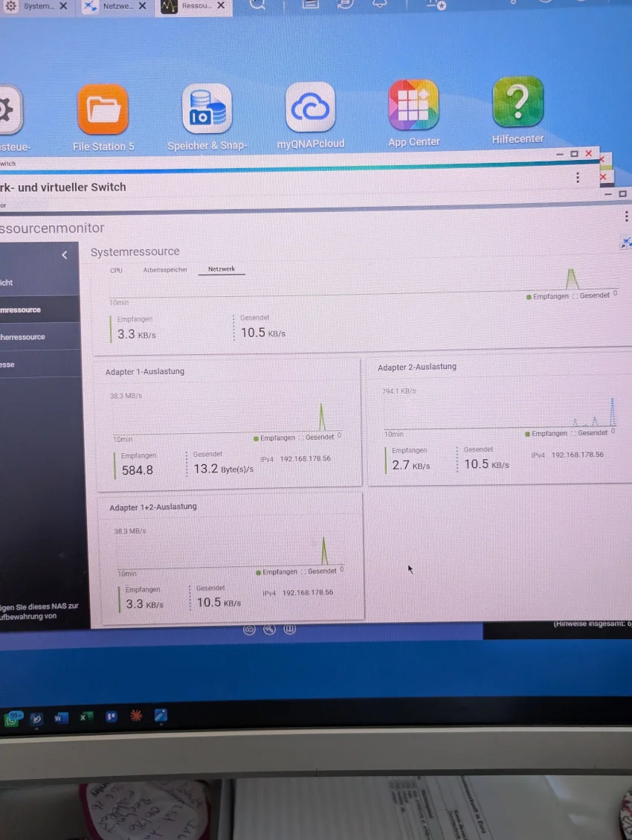This screenshot has height=840, width=632.
Task: Open File Station 5 from the desktop
Action: click(x=103, y=110)
